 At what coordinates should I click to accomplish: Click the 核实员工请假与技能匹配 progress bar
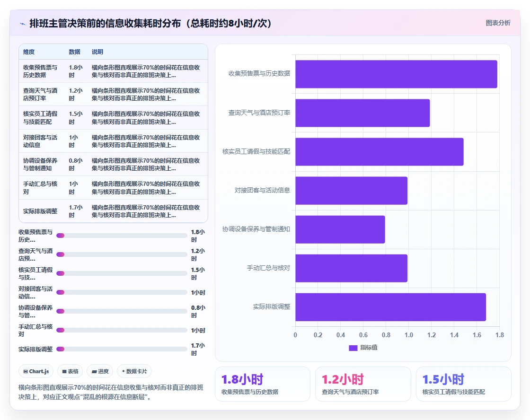point(122,273)
